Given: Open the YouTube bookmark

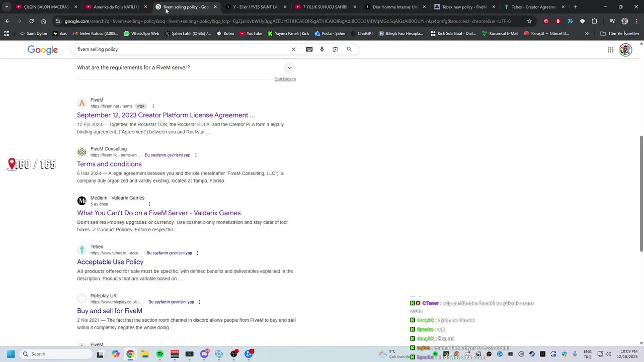Looking at the screenshot, I should click(x=251, y=34).
